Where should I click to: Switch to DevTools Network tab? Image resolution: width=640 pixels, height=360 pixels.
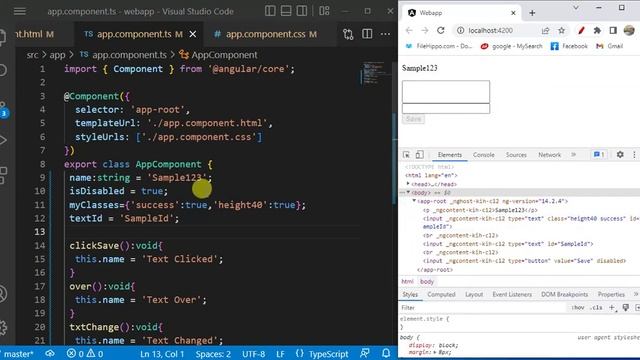[549, 155]
